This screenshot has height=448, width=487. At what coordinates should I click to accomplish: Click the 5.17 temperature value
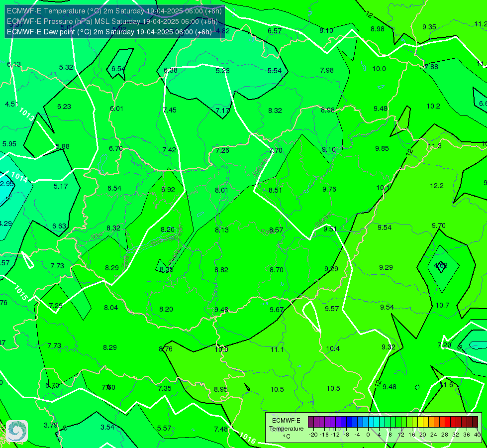(x=61, y=186)
